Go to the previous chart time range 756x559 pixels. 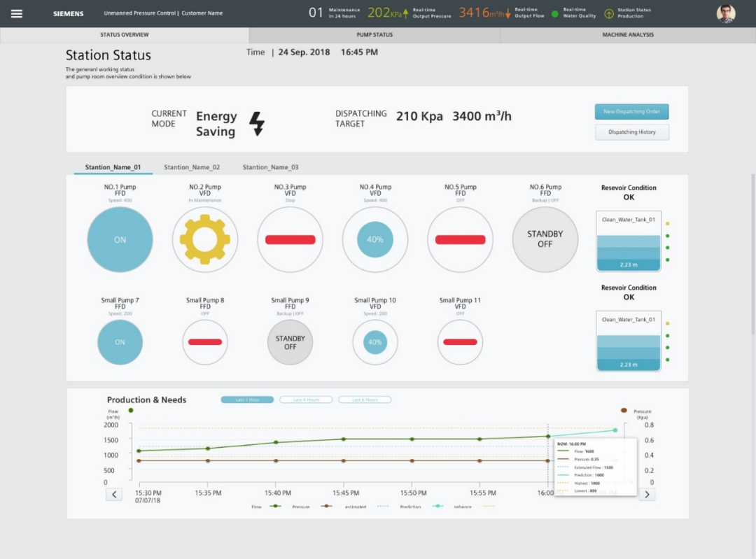(114, 495)
